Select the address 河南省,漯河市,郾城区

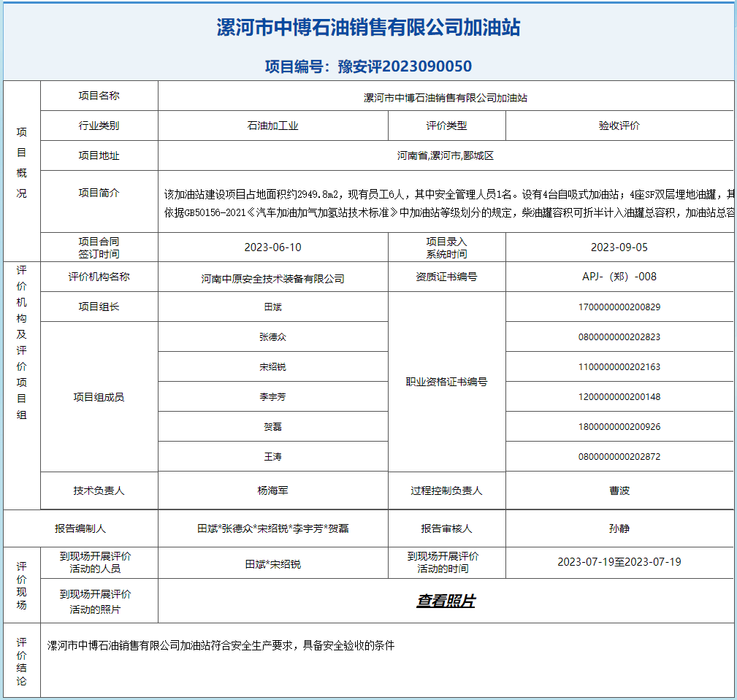(x=445, y=155)
